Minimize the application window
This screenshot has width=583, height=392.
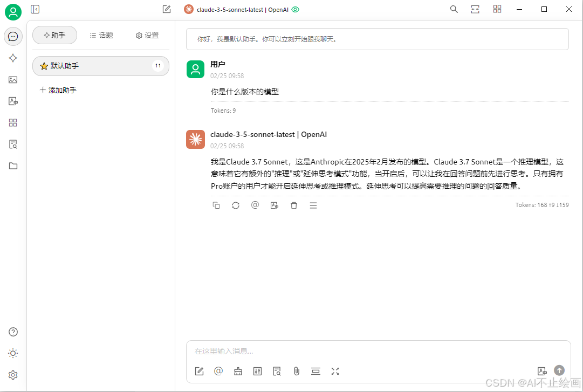point(519,9)
